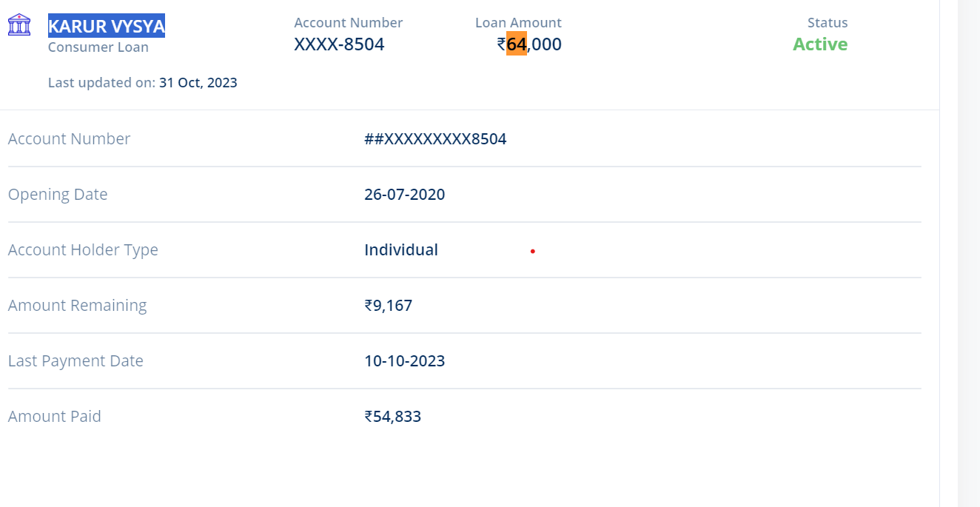This screenshot has height=507, width=980.
Task: Click the Status heading label
Action: [827, 23]
